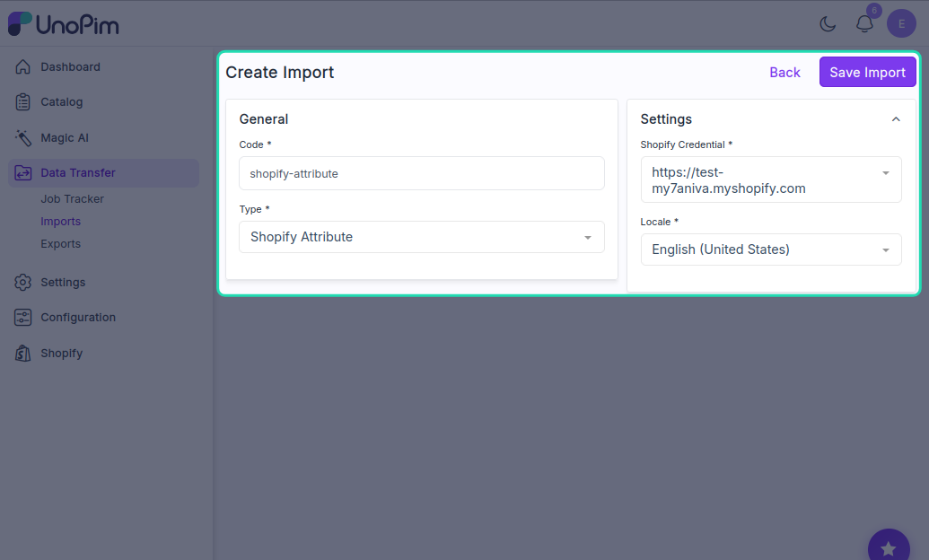Click the Save Import button
Viewport: 929px width, 560px height.
click(x=867, y=73)
